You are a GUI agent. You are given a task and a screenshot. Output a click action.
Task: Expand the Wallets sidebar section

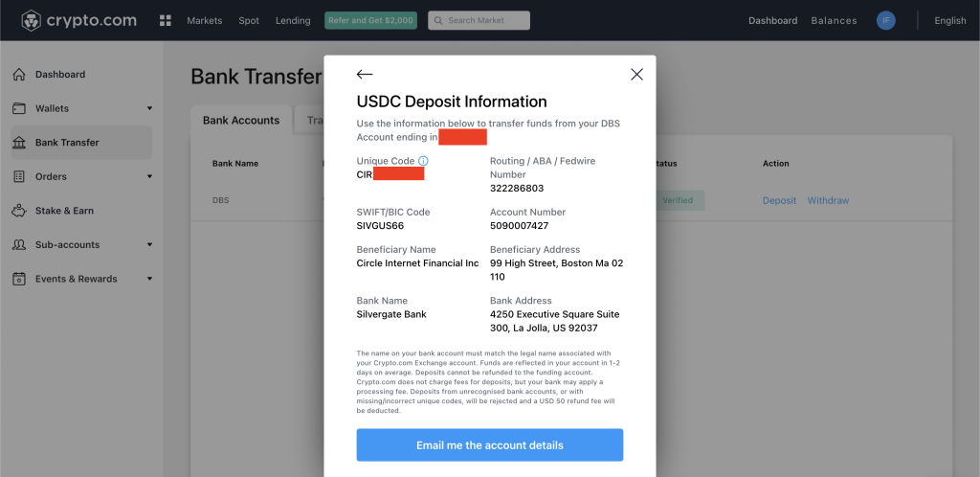point(149,108)
